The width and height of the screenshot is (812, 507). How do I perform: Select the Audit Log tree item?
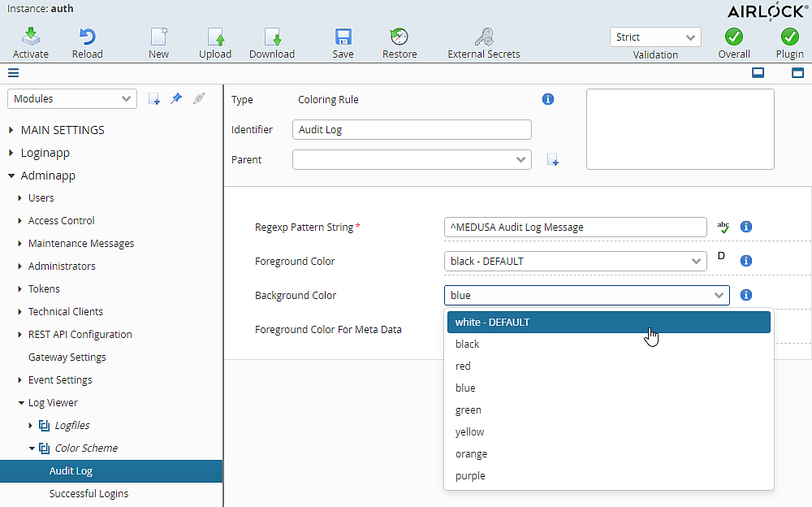click(x=111, y=471)
